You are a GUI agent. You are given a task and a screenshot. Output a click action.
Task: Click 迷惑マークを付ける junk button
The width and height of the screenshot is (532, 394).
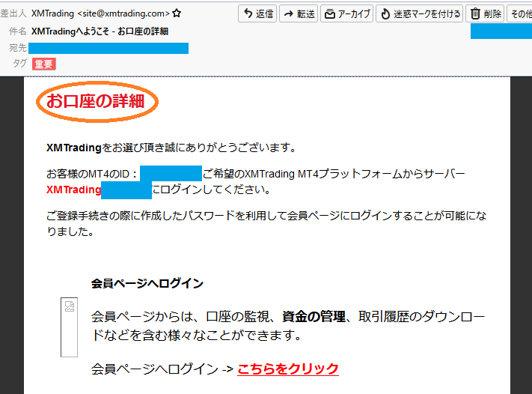419,13
